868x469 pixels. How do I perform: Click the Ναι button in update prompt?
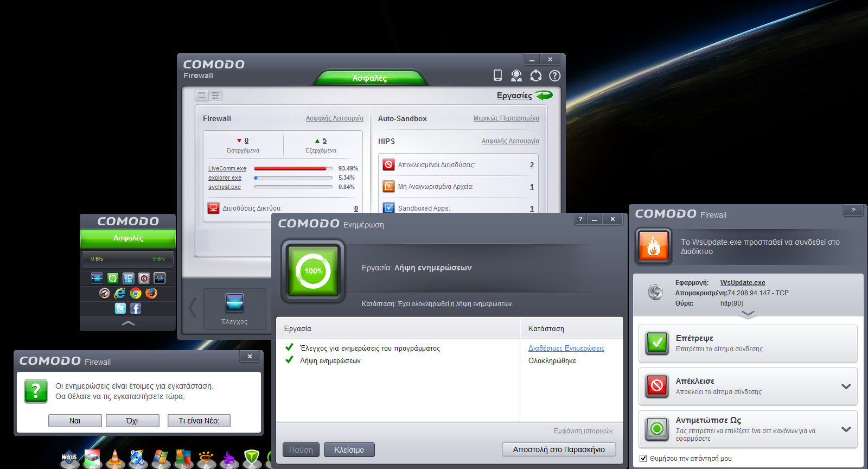(75, 421)
